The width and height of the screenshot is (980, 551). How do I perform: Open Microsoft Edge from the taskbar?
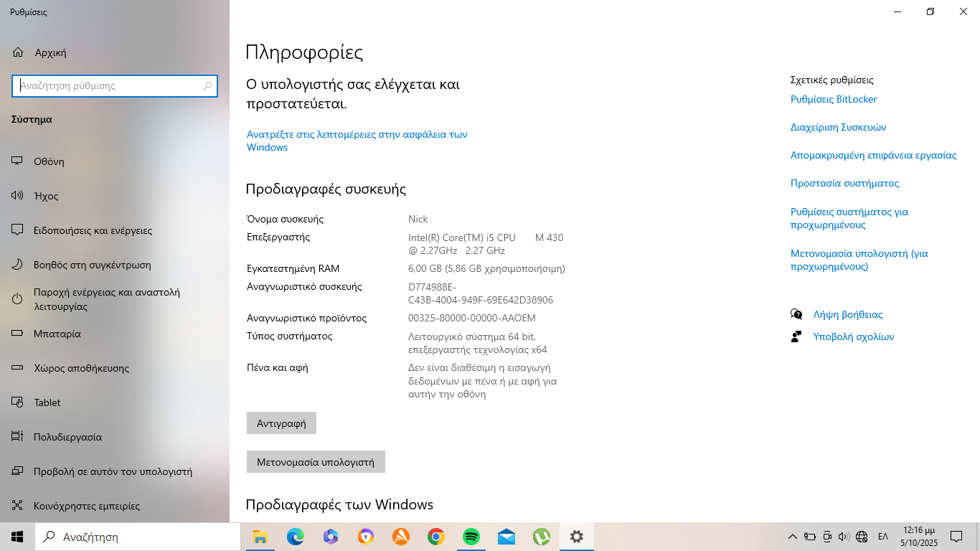[295, 537]
